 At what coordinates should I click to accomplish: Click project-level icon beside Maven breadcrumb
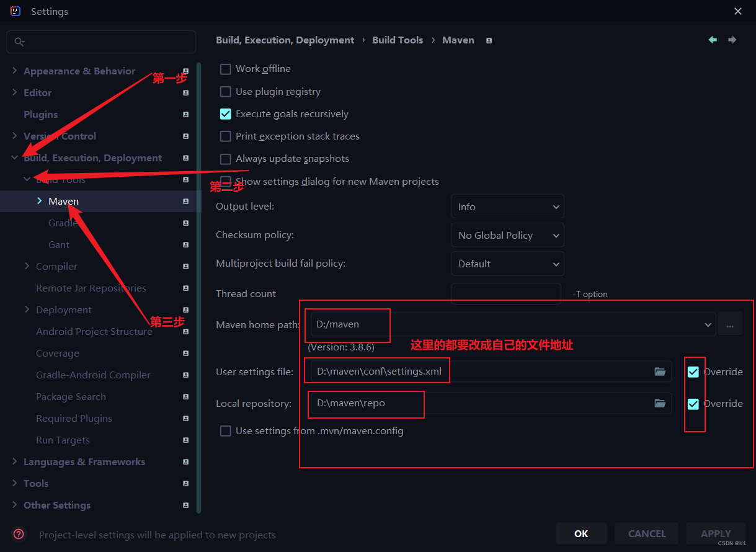[489, 40]
